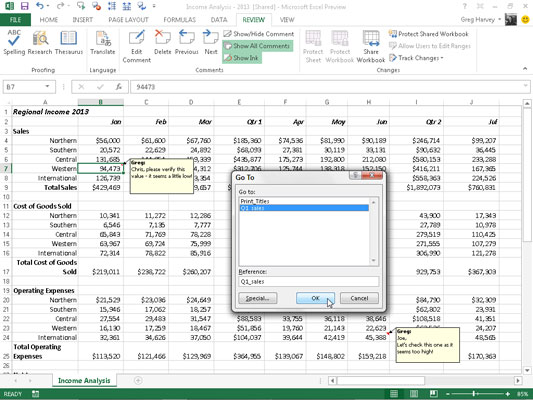Toggle the Show Ink option
Screen dimensions: 533x400
242,58
